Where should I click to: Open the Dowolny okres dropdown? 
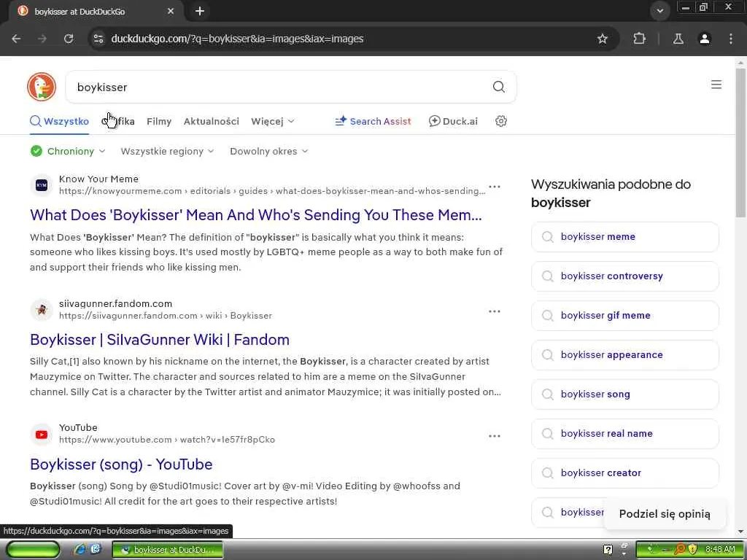pyautogui.click(x=269, y=152)
